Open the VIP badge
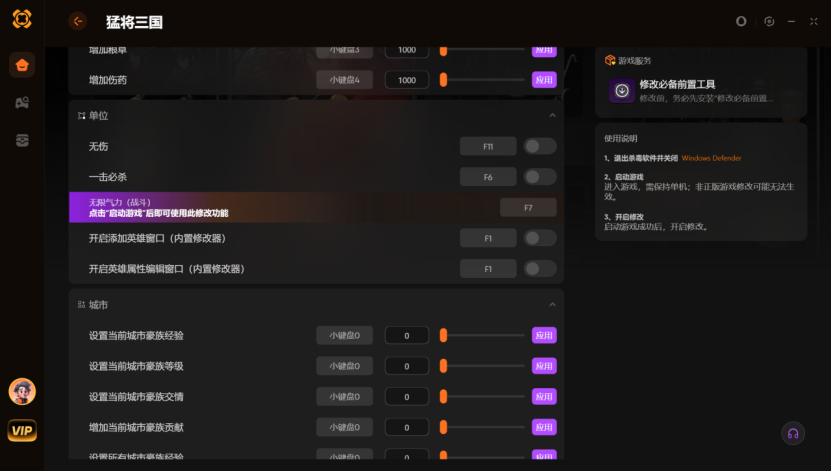 tap(22, 430)
